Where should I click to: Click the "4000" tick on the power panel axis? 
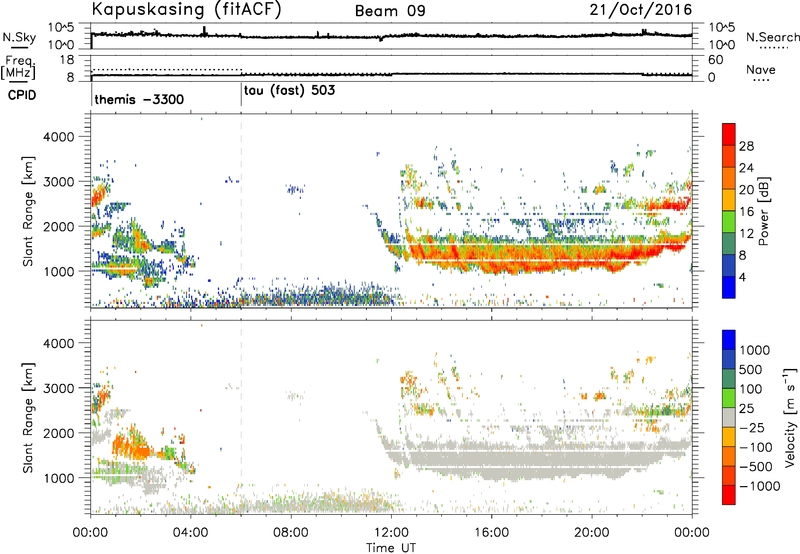coord(58,137)
